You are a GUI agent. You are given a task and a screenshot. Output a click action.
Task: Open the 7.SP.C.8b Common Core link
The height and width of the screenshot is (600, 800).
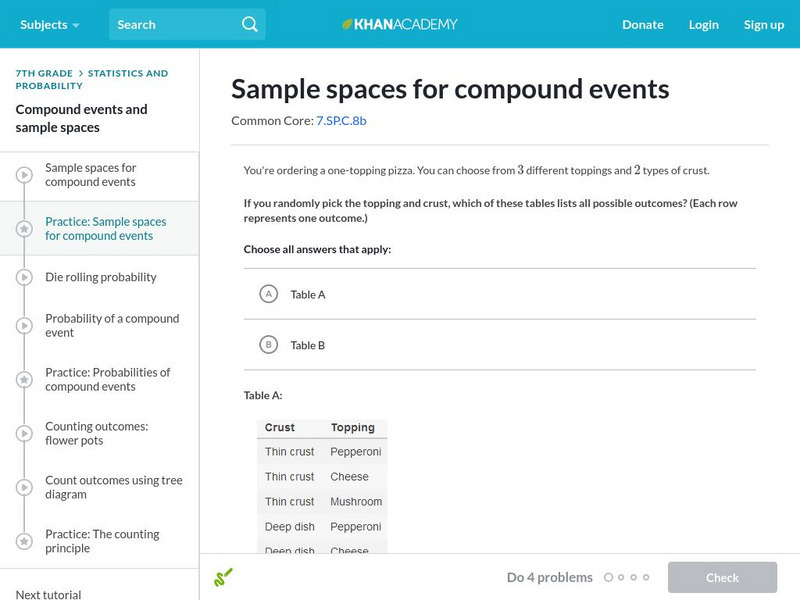(341, 120)
